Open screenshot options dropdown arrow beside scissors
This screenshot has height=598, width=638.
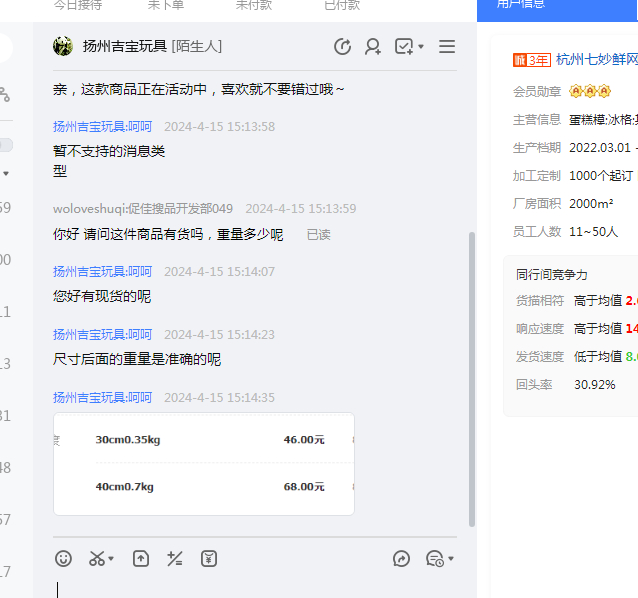coord(111,559)
